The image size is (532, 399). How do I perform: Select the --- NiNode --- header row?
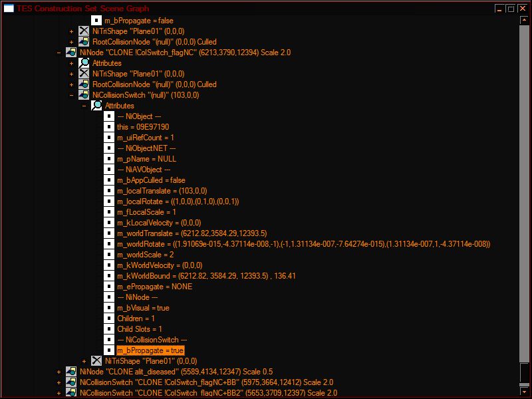[138, 297]
